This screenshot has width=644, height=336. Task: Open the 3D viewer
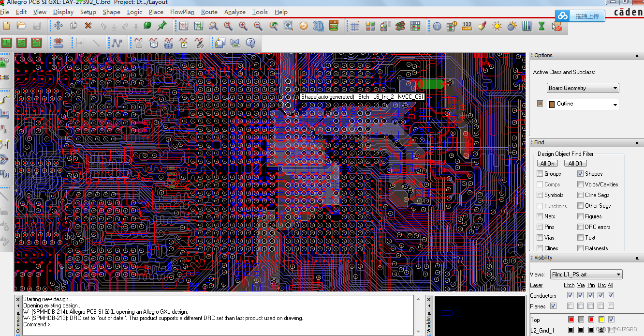(318, 27)
